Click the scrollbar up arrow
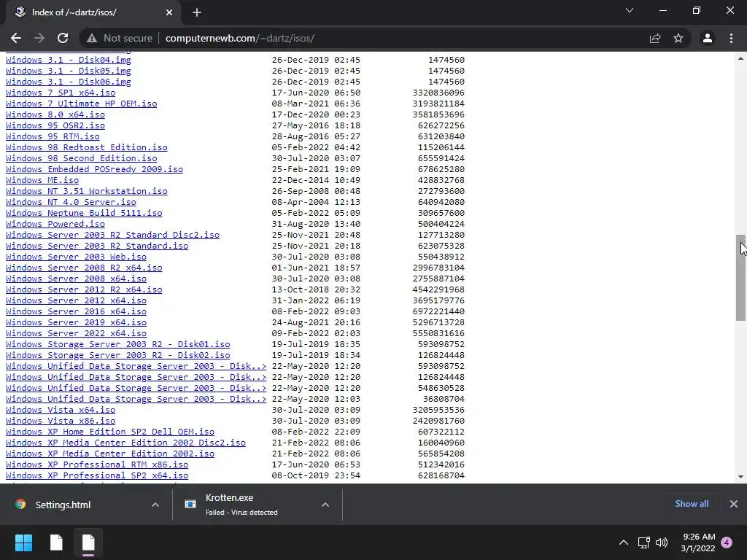Image resolution: width=747 pixels, height=560 pixels. [x=740, y=58]
